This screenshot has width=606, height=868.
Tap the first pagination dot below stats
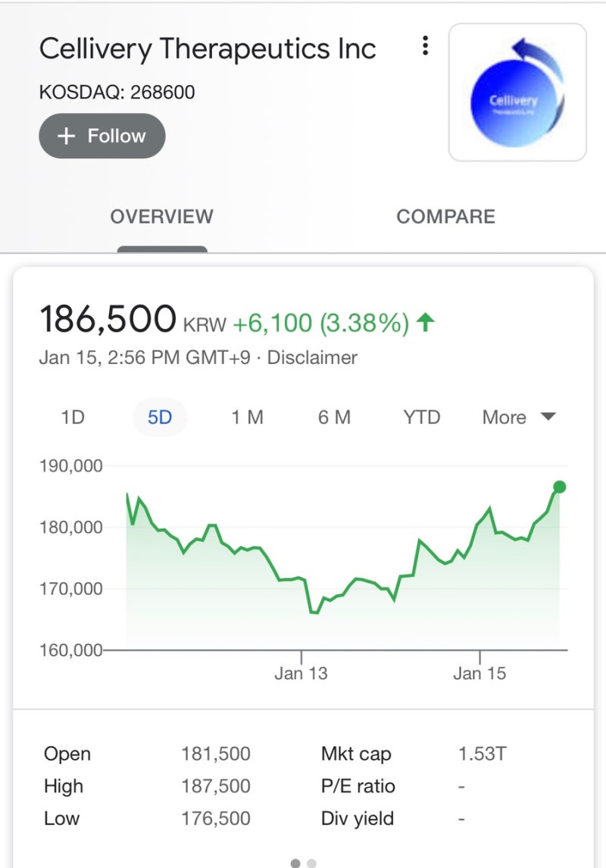(x=295, y=863)
